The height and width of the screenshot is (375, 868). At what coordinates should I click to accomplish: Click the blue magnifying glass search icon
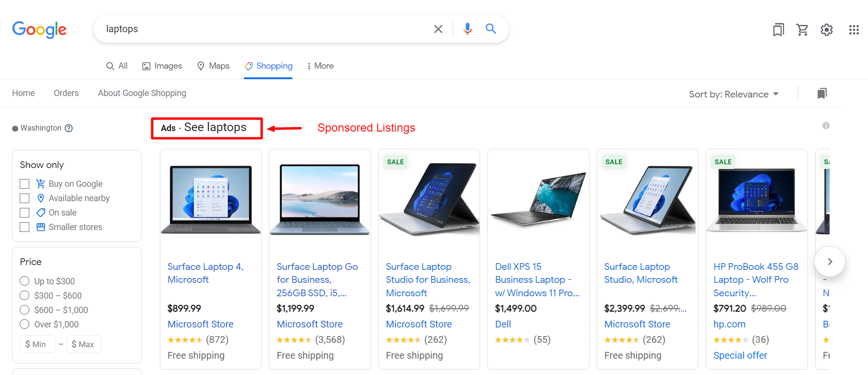click(x=491, y=29)
